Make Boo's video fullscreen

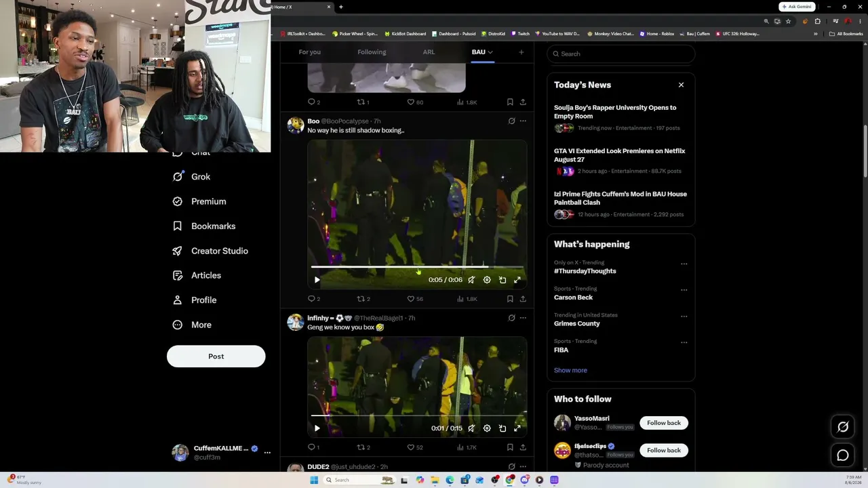(517, 280)
